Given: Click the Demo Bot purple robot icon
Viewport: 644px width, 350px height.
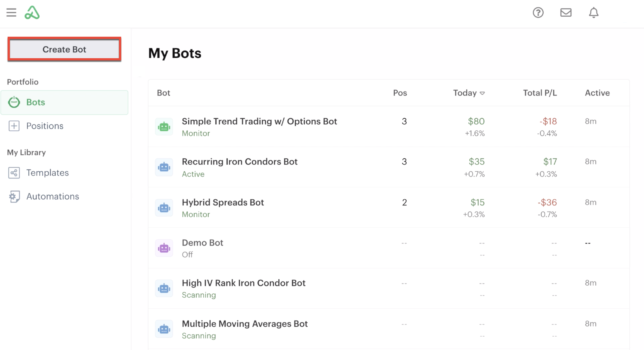Looking at the screenshot, I should coord(164,248).
